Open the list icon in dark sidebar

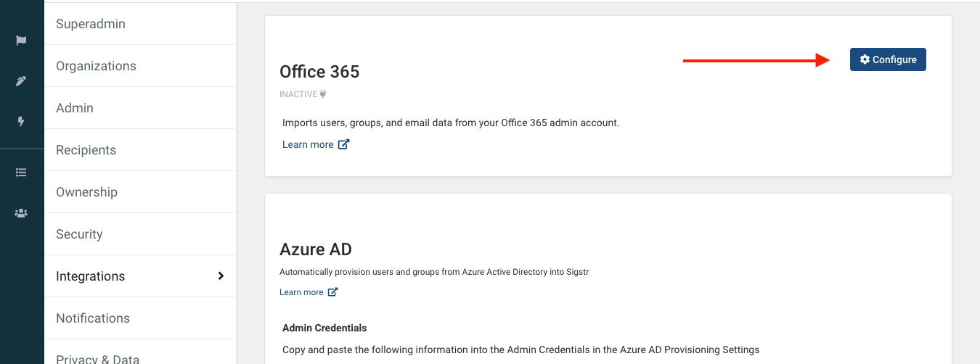click(x=21, y=173)
